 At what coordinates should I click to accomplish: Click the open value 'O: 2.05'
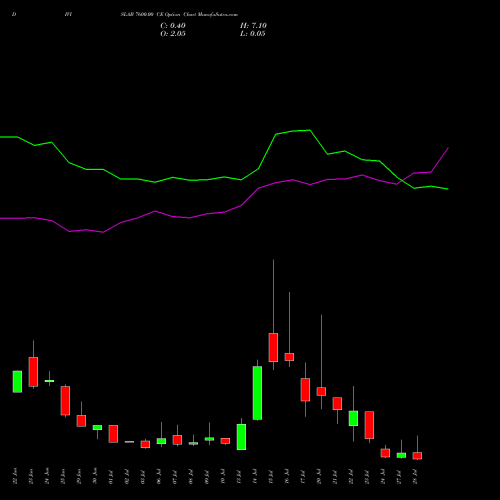click(173, 34)
